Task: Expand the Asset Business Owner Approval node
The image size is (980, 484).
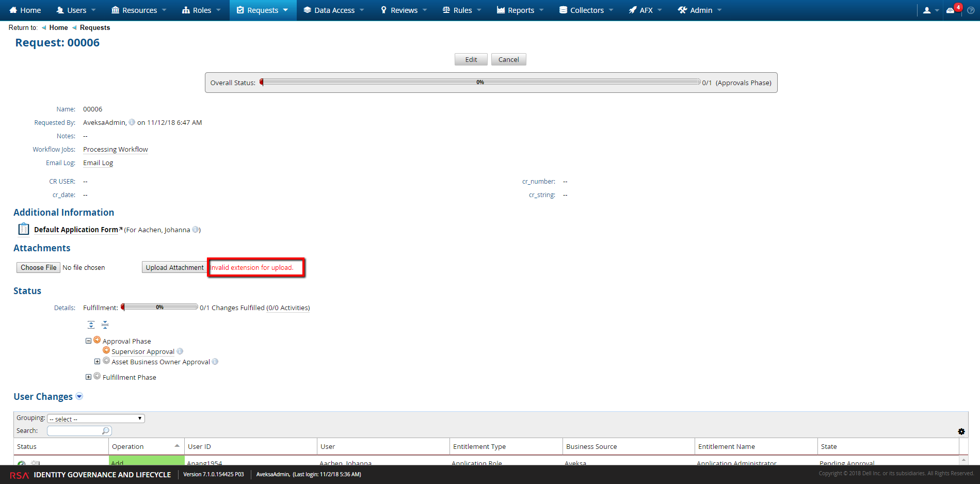Action: tap(98, 361)
